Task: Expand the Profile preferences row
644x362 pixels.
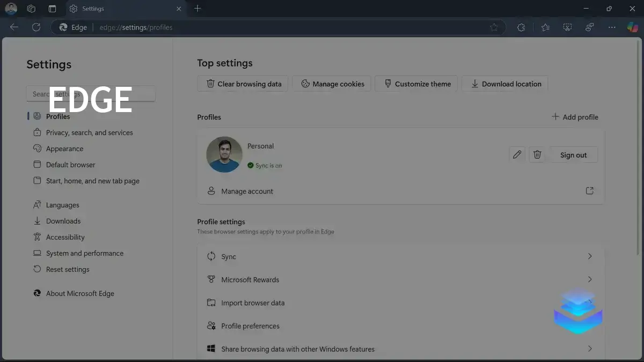Action: (x=400, y=326)
